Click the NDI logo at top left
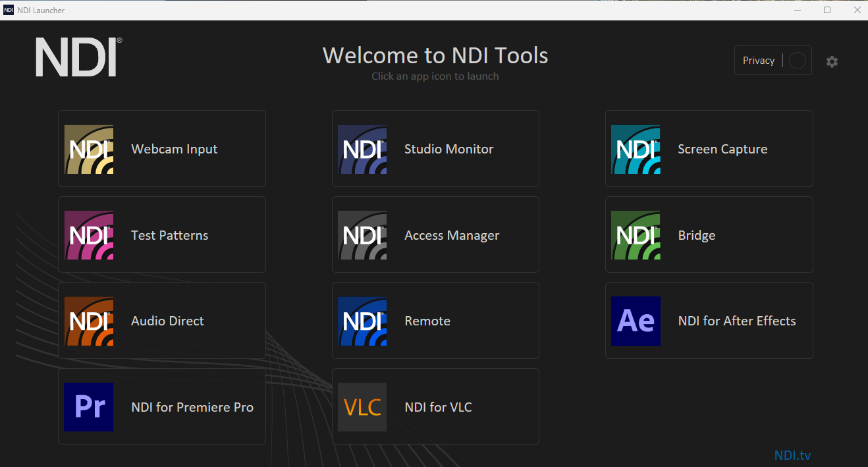 (x=78, y=57)
